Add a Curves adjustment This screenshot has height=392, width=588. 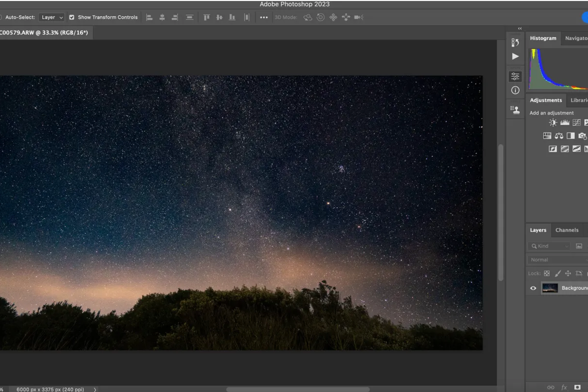tap(577, 123)
